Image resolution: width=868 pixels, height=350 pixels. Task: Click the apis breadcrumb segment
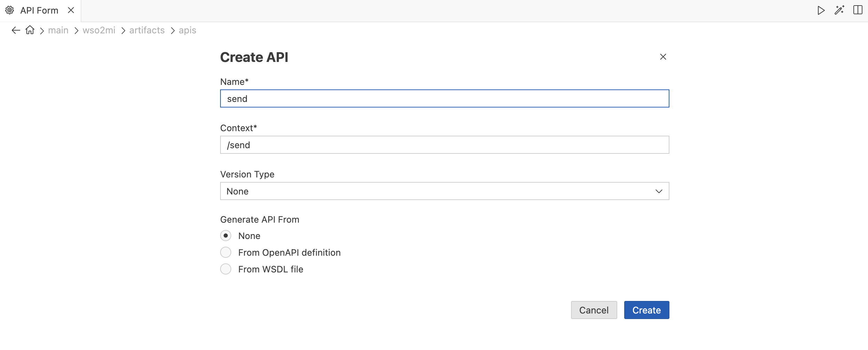pyautogui.click(x=187, y=31)
